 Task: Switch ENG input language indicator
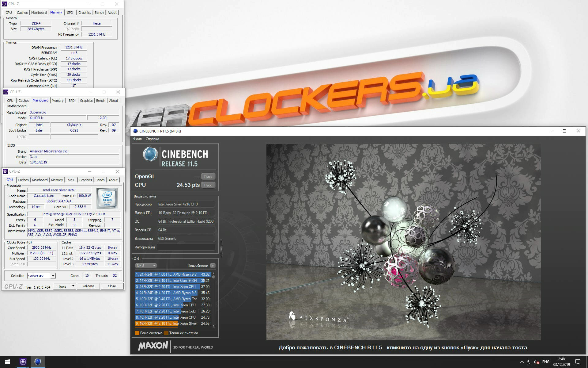(546, 362)
